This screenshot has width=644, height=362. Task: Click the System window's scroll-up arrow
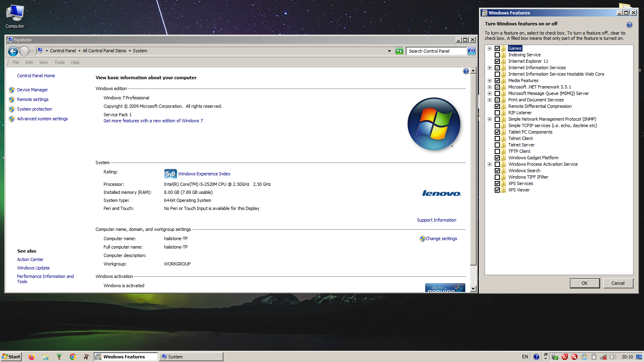(473, 70)
